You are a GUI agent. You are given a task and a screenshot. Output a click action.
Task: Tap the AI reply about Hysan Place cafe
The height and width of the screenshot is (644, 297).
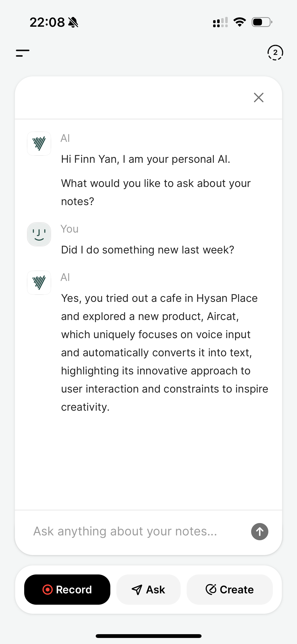click(x=164, y=353)
